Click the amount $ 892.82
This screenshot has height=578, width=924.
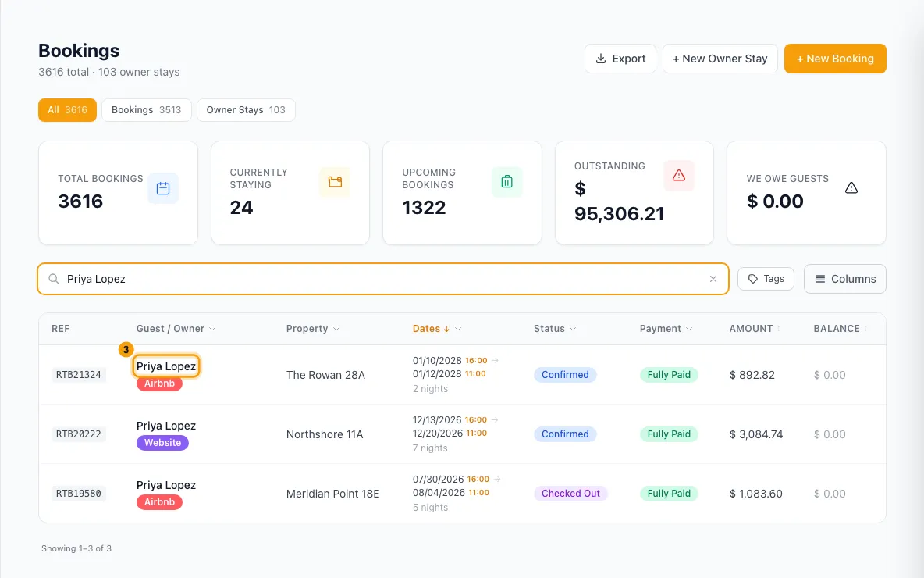[x=752, y=375]
